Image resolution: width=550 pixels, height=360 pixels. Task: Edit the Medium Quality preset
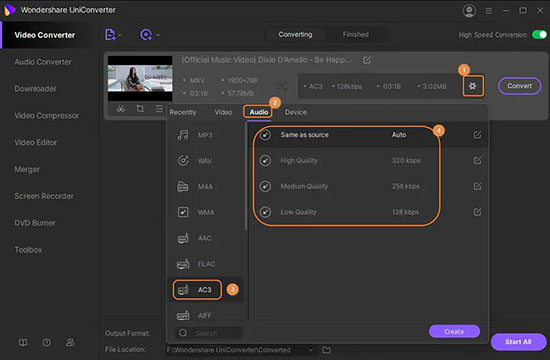coord(477,186)
